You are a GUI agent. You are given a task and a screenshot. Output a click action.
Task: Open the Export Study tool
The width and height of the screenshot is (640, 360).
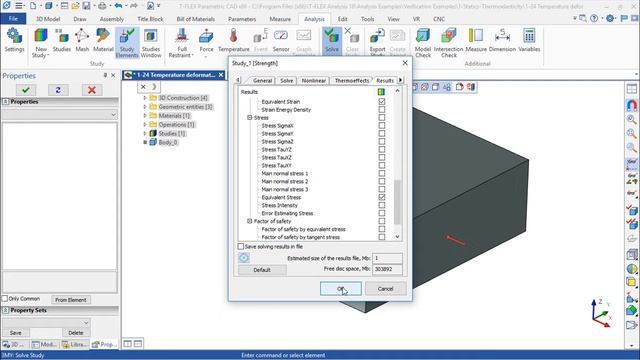point(377,42)
